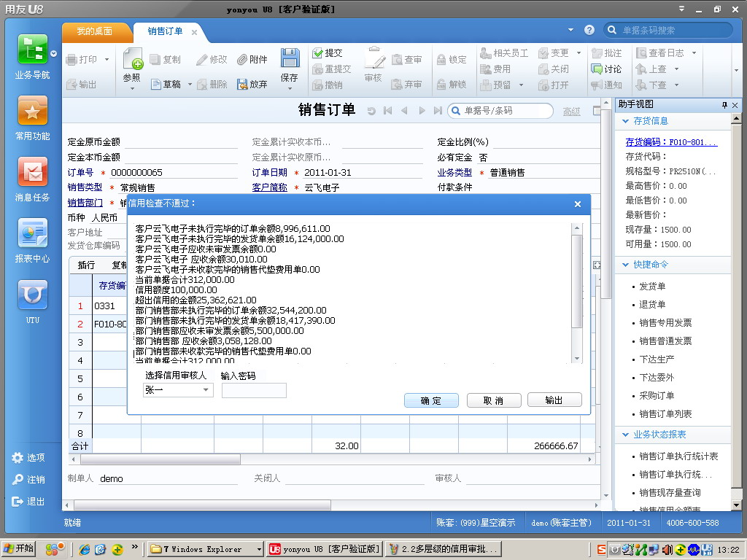
Task: Open the 消息任务 mail icon
Action: (32, 172)
